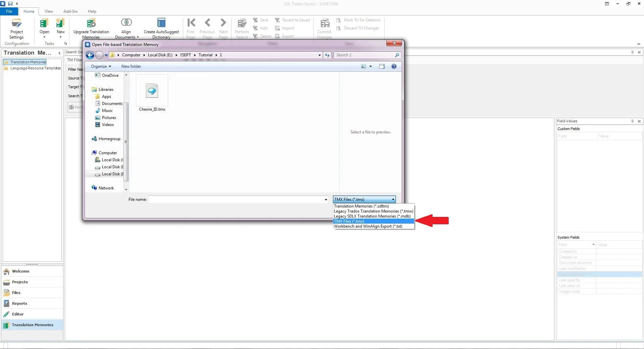The width and height of the screenshot is (644, 349).
Task: Change the file view layout icon
Action: 363,66
